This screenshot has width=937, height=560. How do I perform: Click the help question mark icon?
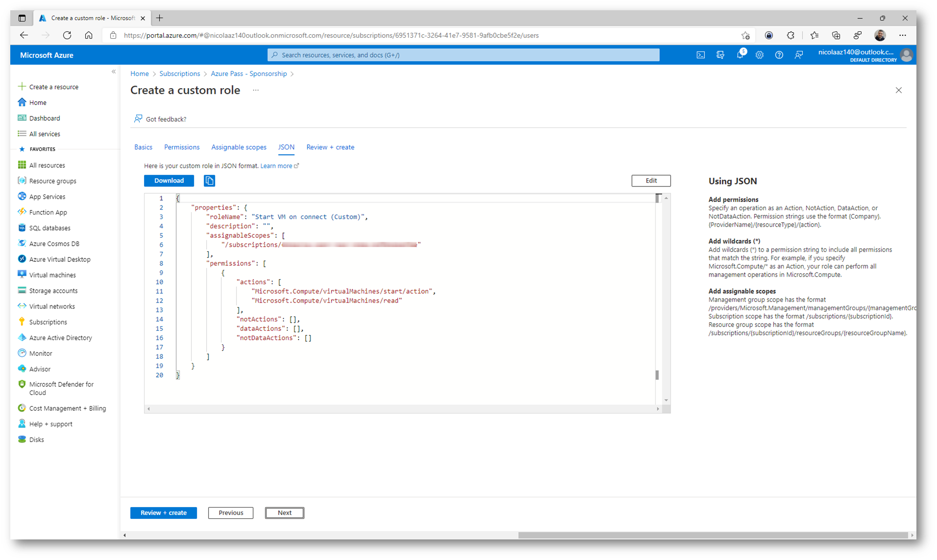[x=779, y=55]
